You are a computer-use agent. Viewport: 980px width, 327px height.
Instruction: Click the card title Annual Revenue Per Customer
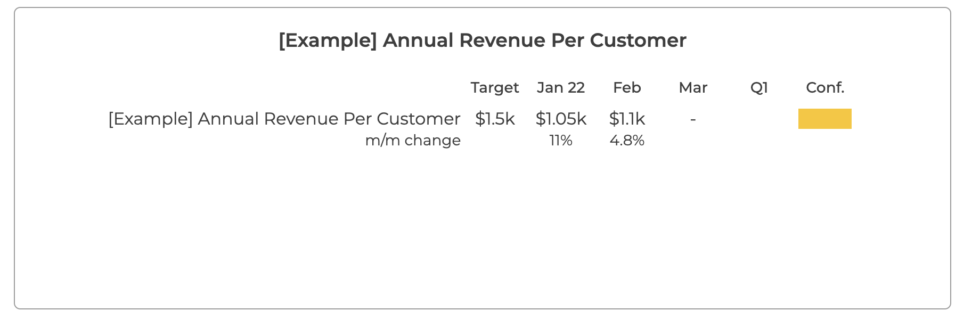pyautogui.click(x=483, y=40)
